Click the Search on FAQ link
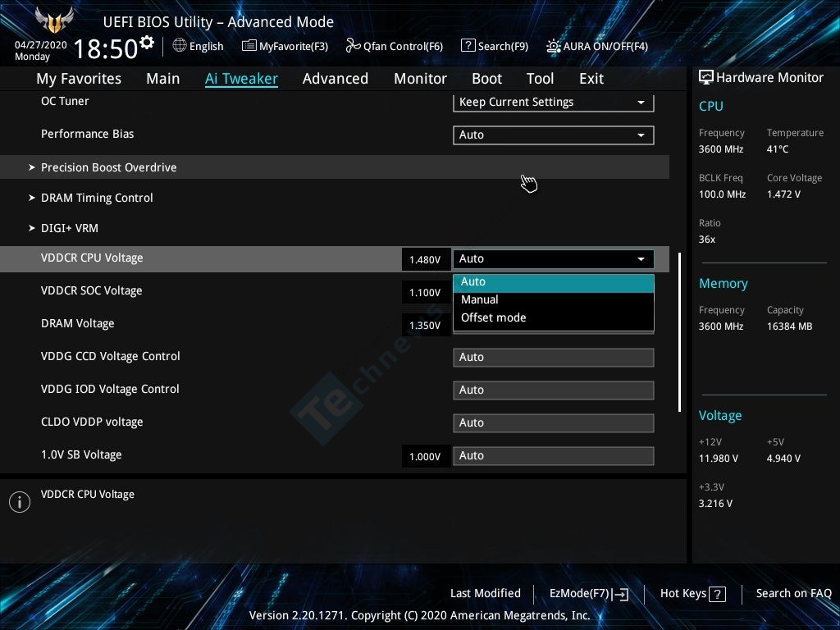840x630 pixels. click(x=793, y=594)
